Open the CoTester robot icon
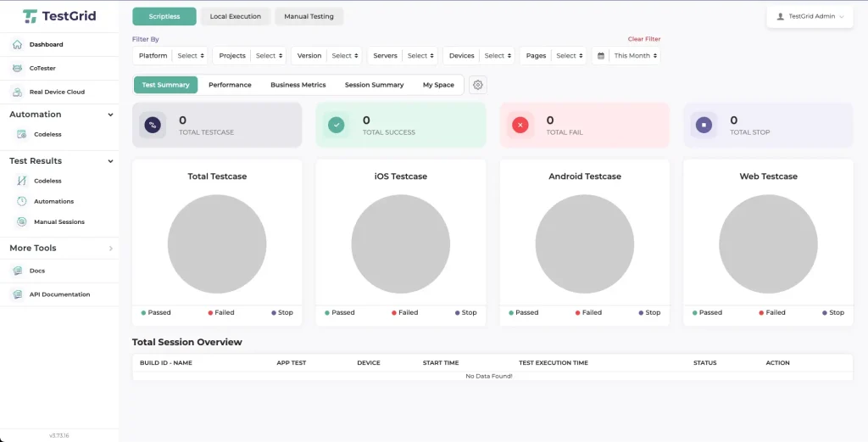 [x=17, y=68]
